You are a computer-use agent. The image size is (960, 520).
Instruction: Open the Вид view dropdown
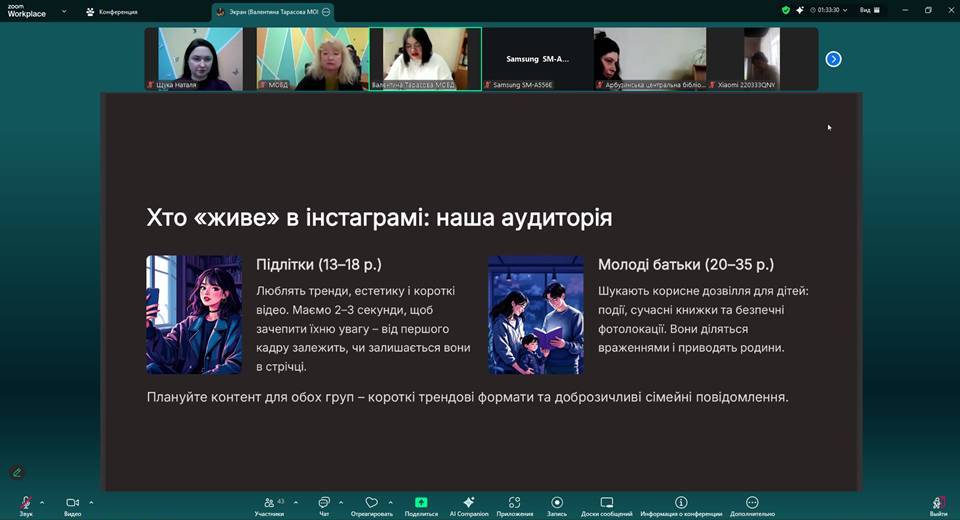pyautogui.click(x=870, y=10)
